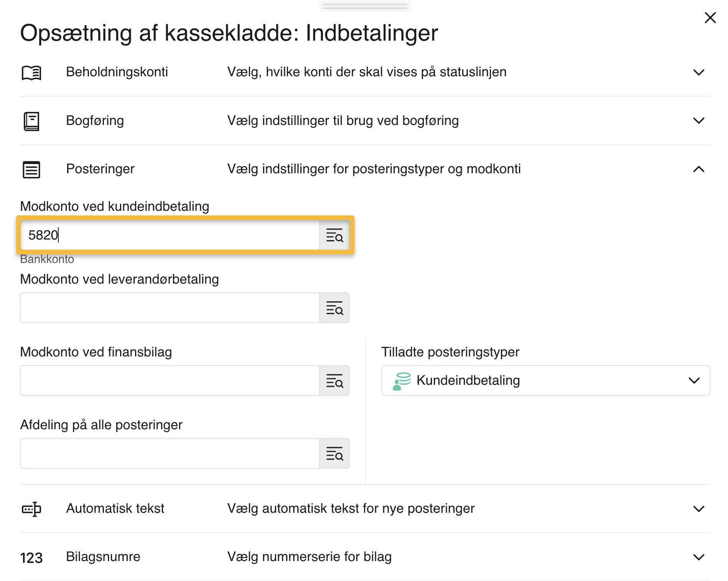Expand the Beholdningskonti section
Screen dimensions: 728x581
coord(699,72)
